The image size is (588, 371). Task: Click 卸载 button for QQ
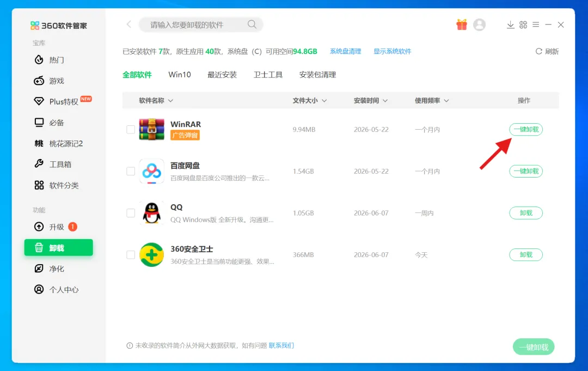(526, 212)
